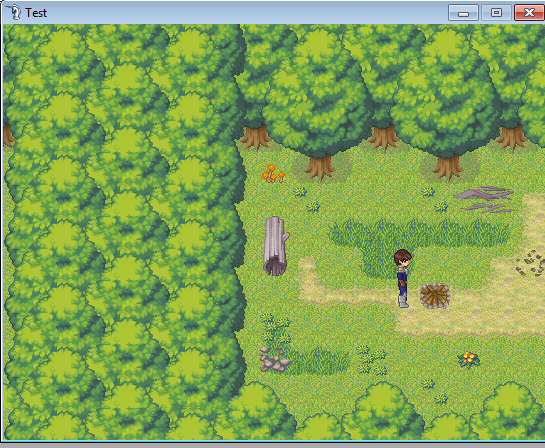This screenshot has height=448, width=545.
Task: Close the Test window
Action: [529, 13]
